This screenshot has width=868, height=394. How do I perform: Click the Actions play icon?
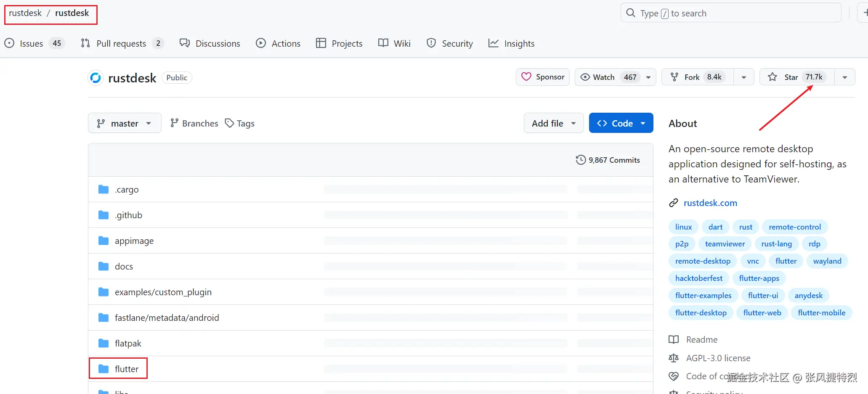[x=261, y=43]
